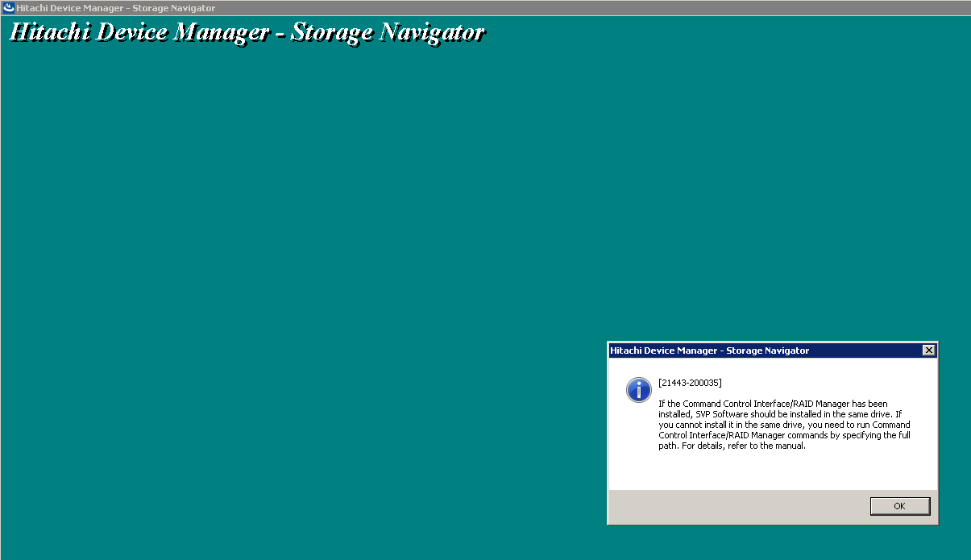The width and height of the screenshot is (971, 560).
Task: Close the Storage Navigator dialog box
Action: pos(928,351)
